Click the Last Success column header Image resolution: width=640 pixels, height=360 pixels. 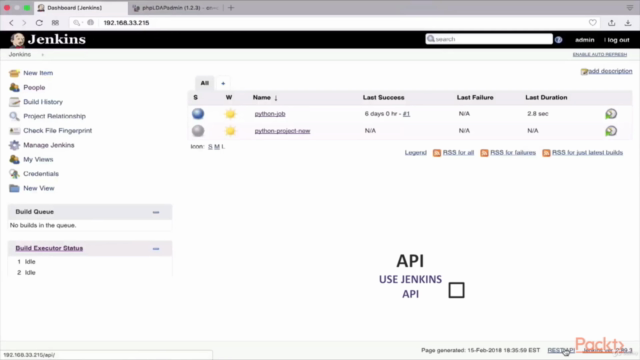click(383, 98)
